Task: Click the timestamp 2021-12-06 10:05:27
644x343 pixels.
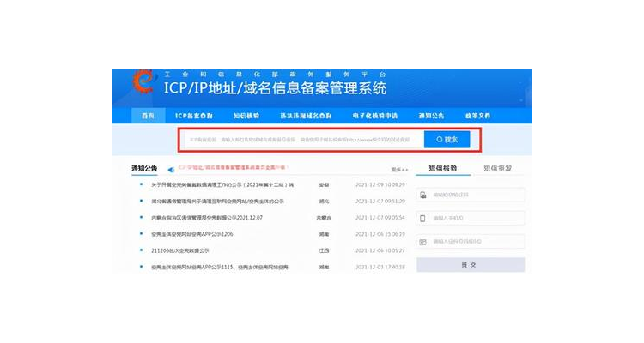Action: click(380, 250)
